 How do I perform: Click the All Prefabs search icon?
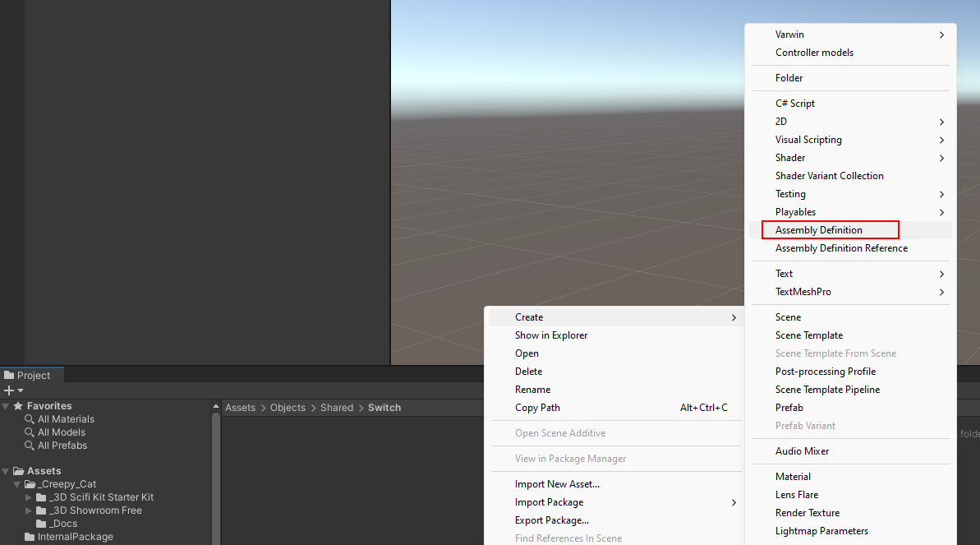click(x=30, y=446)
